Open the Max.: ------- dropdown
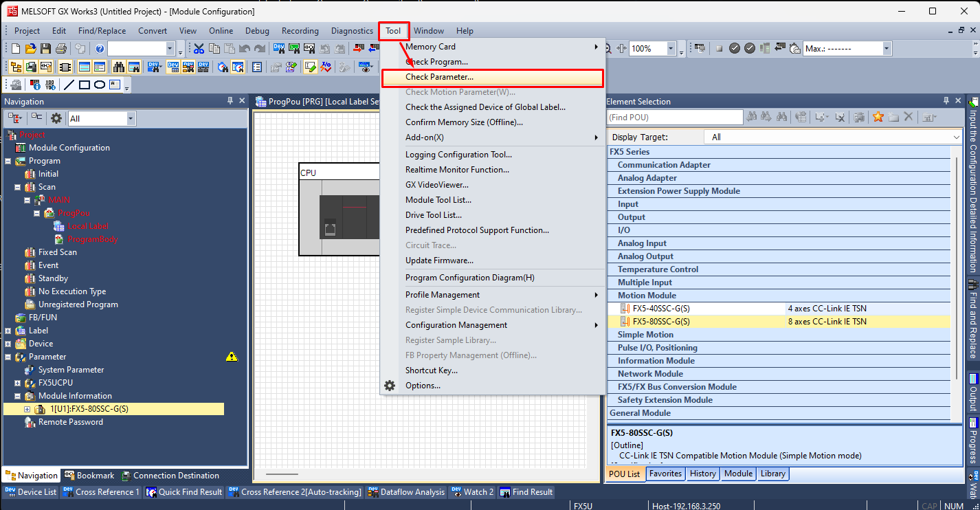The height and width of the screenshot is (510, 980). point(887,49)
